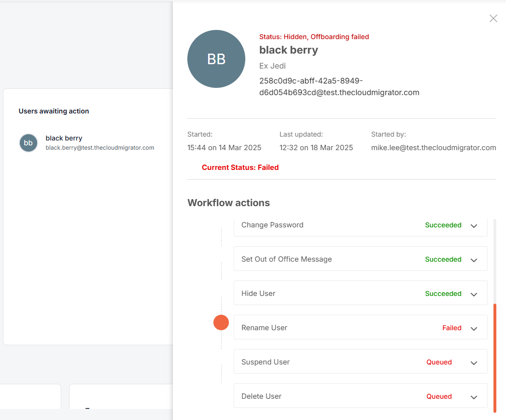Click Succeeded status on Set Out of Office

tap(443, 259)
